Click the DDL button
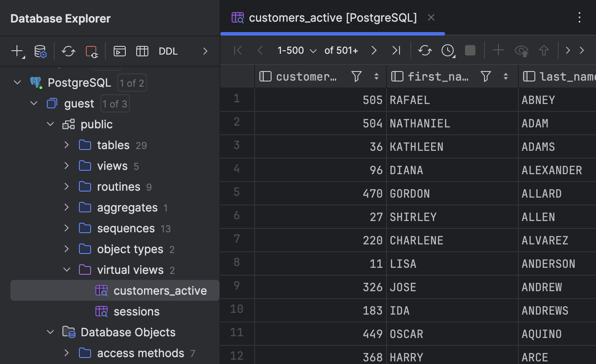Image resolution: width=596 pixels, height=364 pixels. 168,51
